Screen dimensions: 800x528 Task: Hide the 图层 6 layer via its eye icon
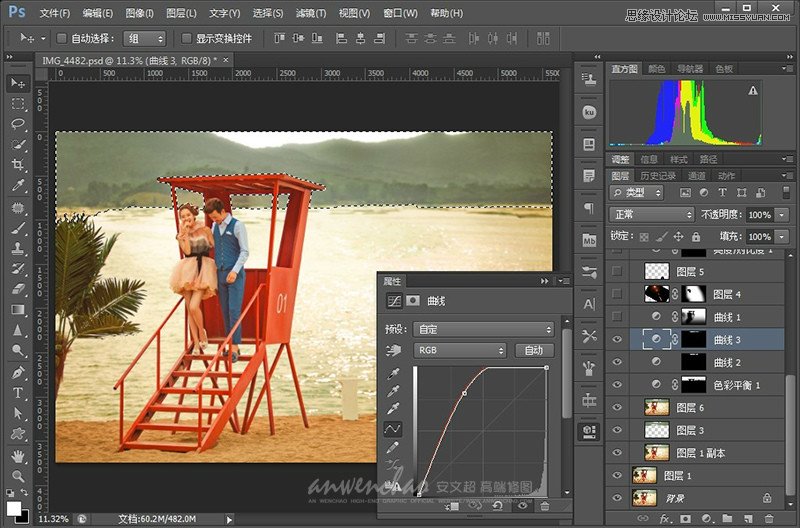pos(617,407)
